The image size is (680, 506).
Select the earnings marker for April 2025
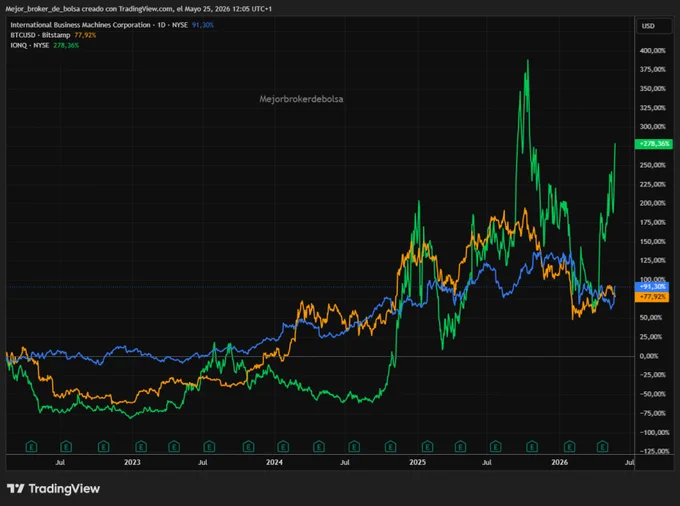[460, 446]
